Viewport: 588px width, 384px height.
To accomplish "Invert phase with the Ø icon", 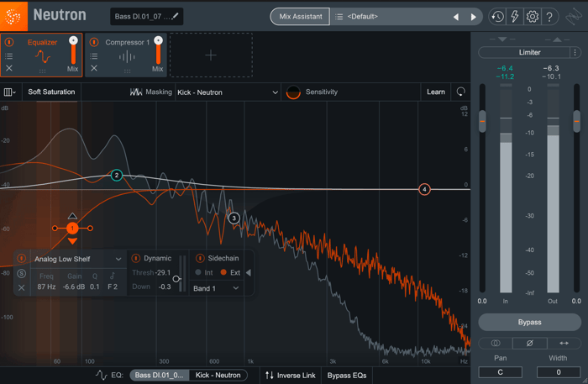I will [529, 343].
